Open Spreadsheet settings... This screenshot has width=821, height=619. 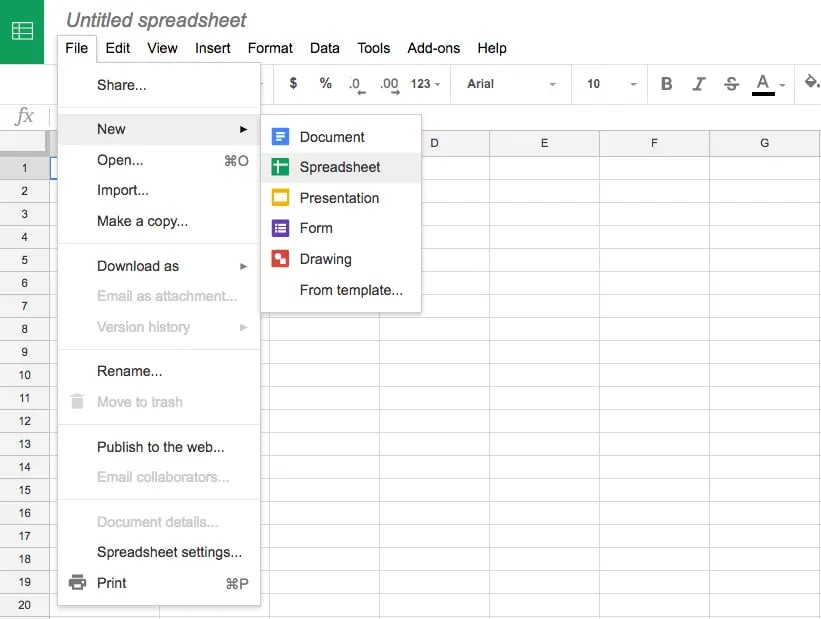pos(159,552)
